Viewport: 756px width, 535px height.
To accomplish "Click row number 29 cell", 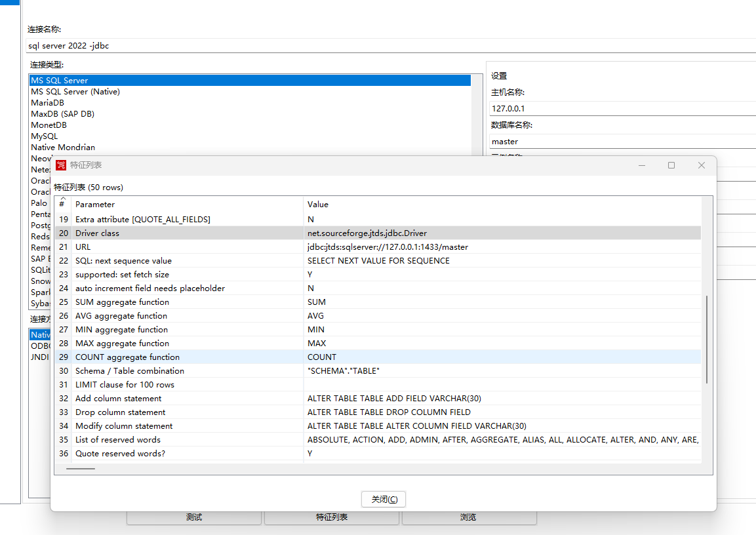I will tap(64, 357).
